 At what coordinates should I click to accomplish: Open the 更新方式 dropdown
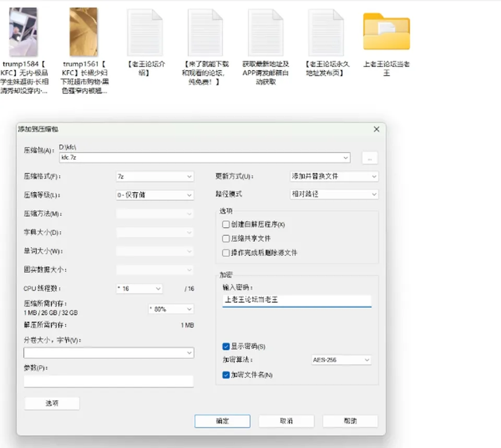tap(334, 176)
